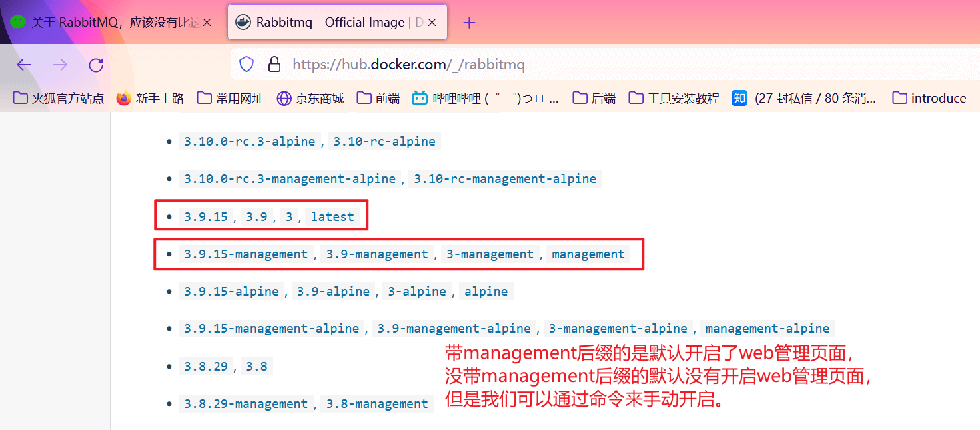Open the 知乎 私信 bookmark
980x430 pixels.
[804, 98]
